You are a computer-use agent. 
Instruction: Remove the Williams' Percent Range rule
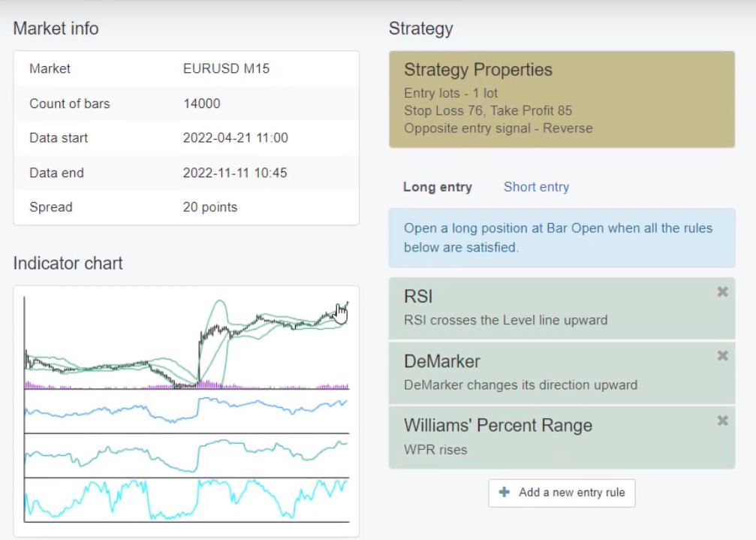point(722,421)
